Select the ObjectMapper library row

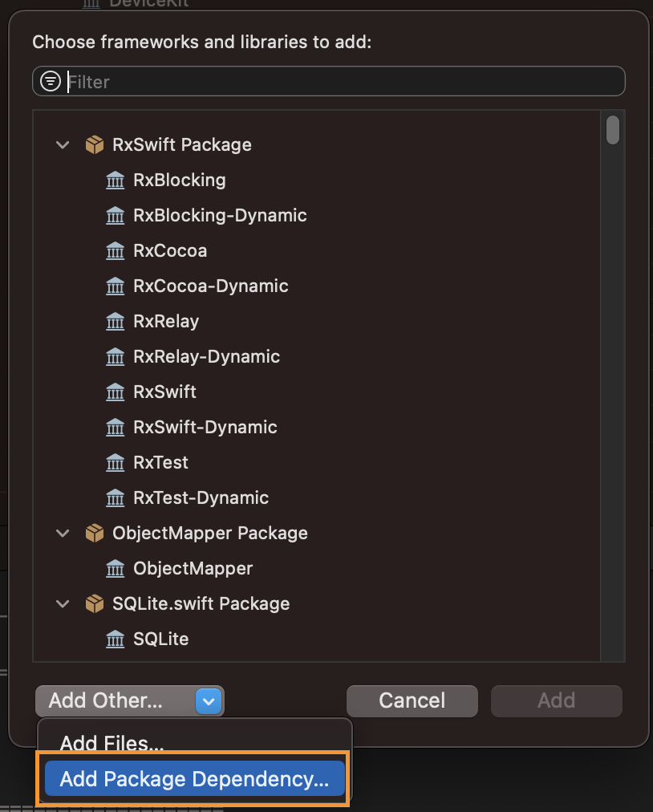(317, 569)
